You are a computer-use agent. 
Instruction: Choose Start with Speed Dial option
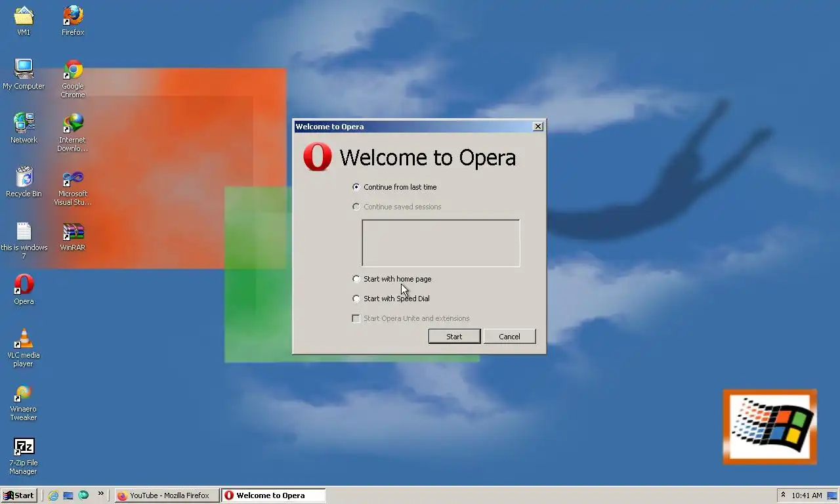pyautogui.click(x=391, y=299)
